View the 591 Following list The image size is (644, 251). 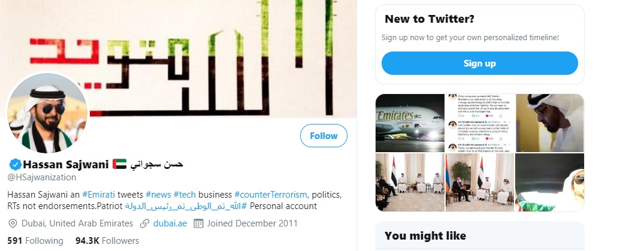tap(35, 241)
